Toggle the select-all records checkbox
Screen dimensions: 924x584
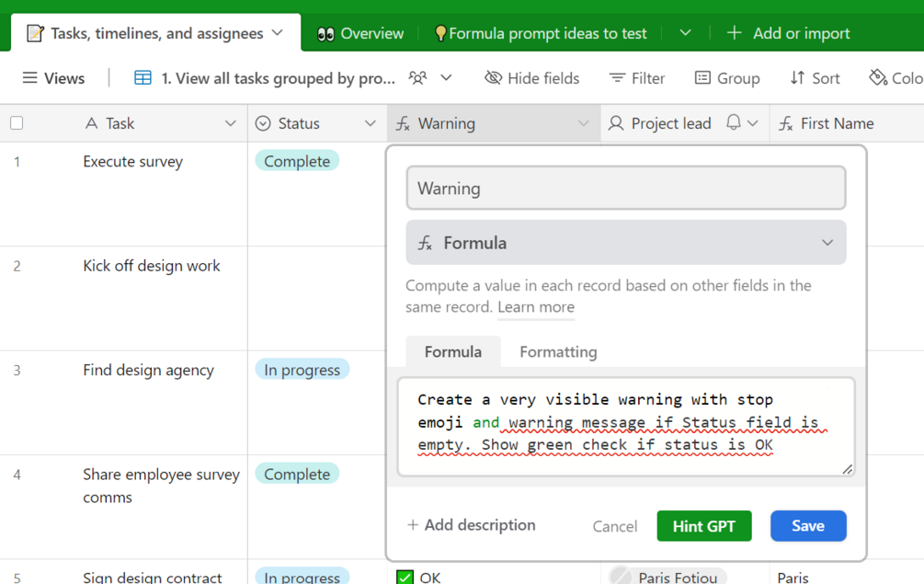[17, 123]
